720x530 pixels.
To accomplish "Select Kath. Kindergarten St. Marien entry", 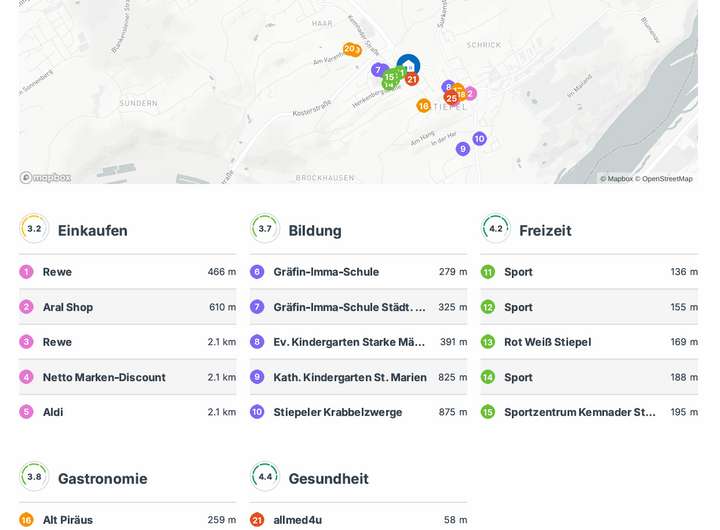I will (x=350, y=377).
